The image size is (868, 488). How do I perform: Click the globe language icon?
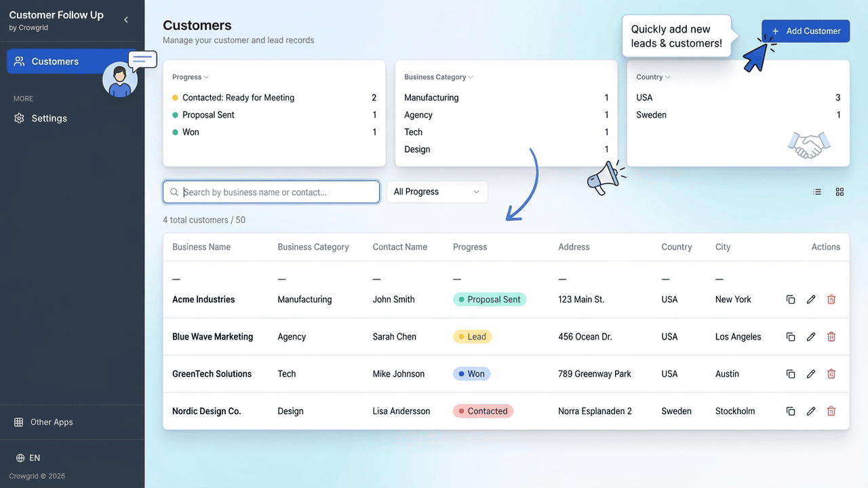(20, 458)
